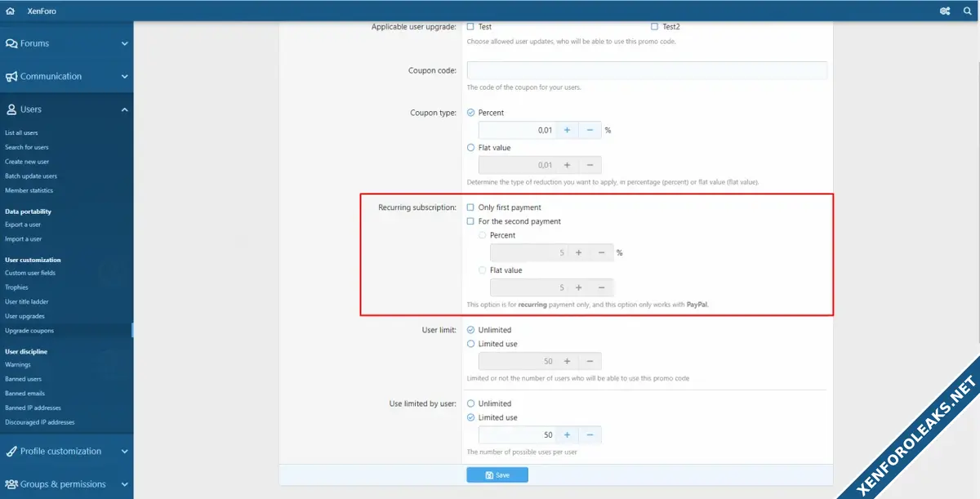This screenshot has width=980, height=499.
Task: Open List all users link
Action: click(21, 133)
